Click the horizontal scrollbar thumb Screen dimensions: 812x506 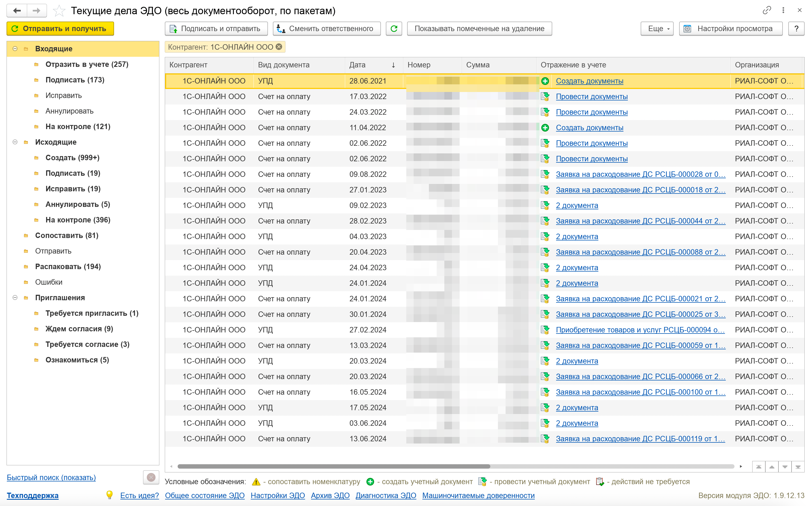click(334, 466)
